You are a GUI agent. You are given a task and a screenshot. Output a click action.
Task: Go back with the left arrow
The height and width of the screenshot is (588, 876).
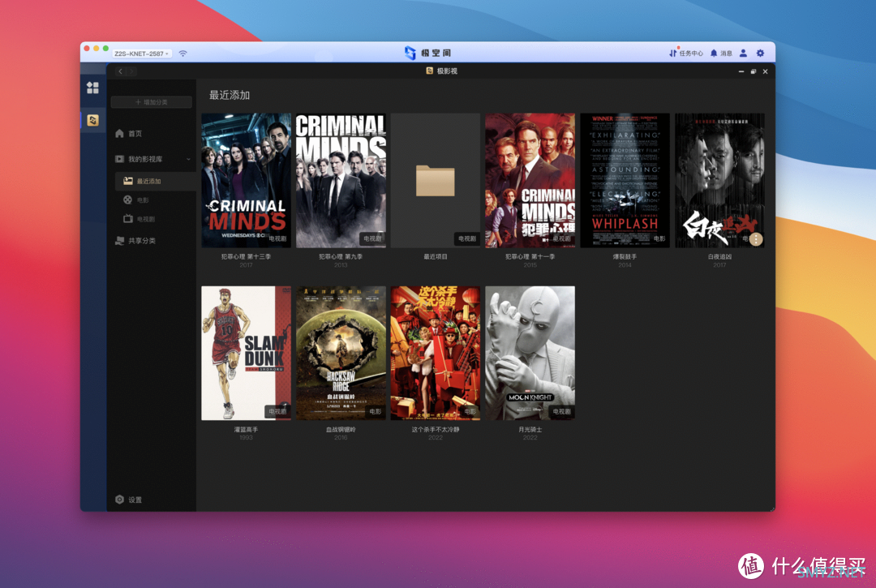[120, 71]
